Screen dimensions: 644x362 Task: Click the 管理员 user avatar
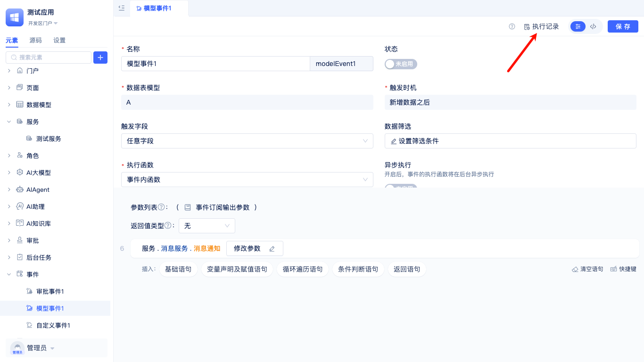[x=17, y=348]
